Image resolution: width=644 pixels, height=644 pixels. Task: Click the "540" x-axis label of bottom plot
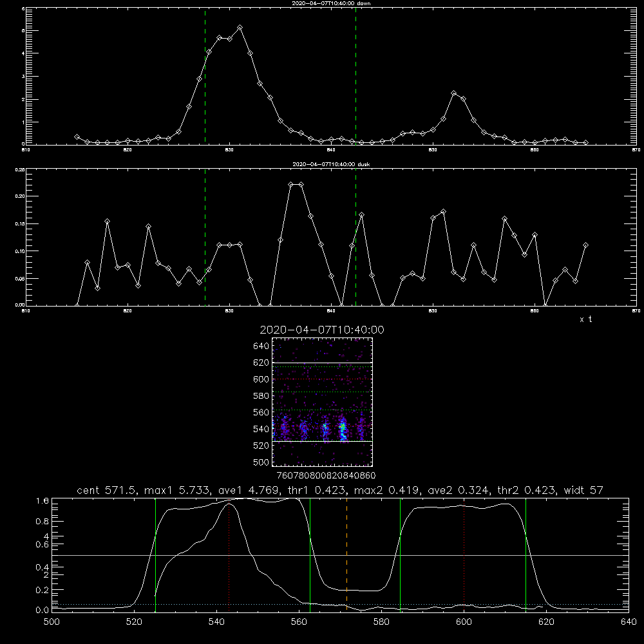216,621
